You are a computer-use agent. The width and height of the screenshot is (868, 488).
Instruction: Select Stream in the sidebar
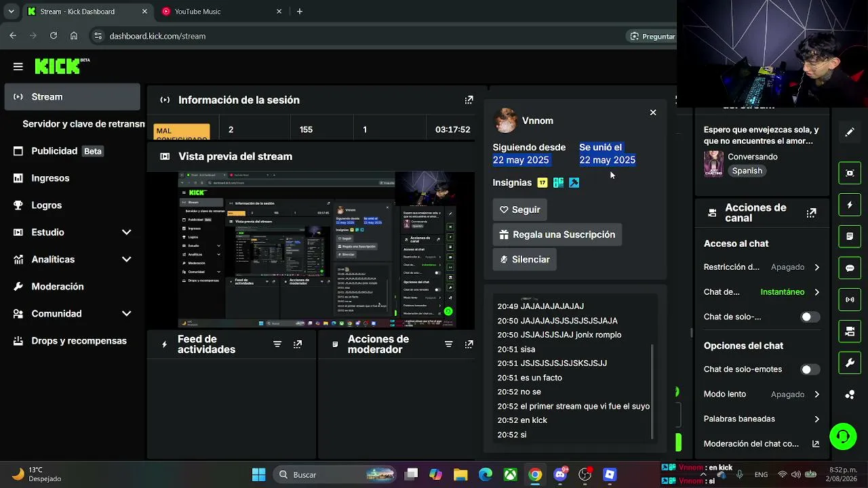tap(72, 97)
